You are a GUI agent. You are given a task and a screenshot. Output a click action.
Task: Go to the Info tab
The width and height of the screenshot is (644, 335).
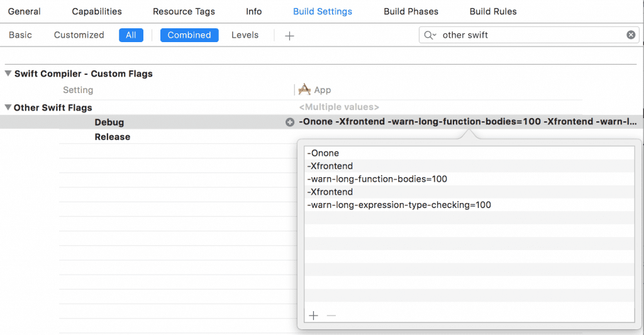pos(254,11)
